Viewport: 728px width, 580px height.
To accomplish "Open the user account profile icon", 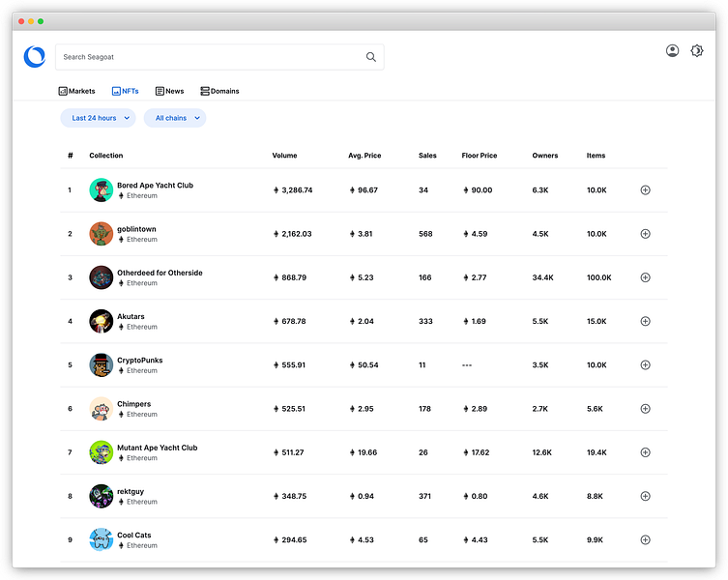I will (x=672, y=50).
